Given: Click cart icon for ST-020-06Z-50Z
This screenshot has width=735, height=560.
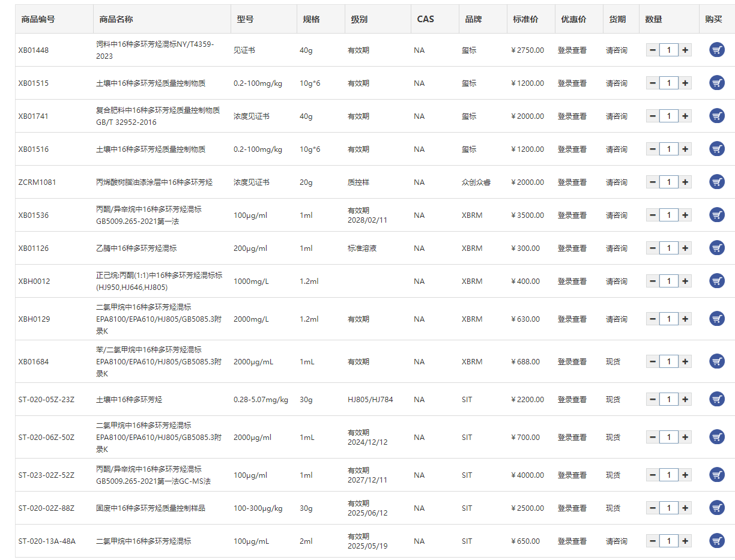Looking at the screenshot, I should click(717, 437).
